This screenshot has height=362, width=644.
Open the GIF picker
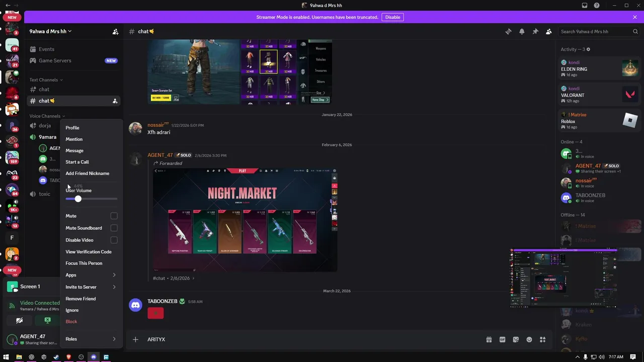502,339
